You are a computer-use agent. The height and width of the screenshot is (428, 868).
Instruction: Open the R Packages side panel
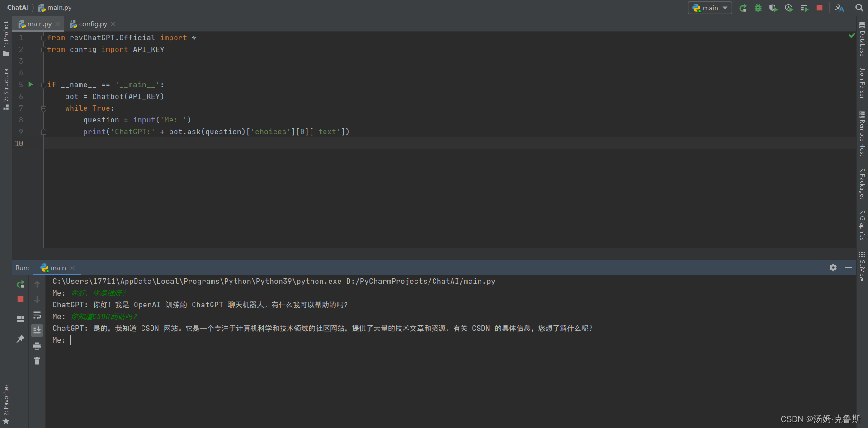point(862,183)
